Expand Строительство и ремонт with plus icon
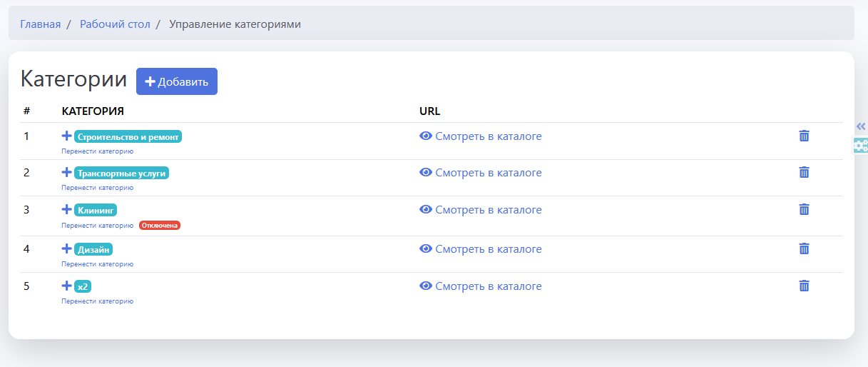 67,136
